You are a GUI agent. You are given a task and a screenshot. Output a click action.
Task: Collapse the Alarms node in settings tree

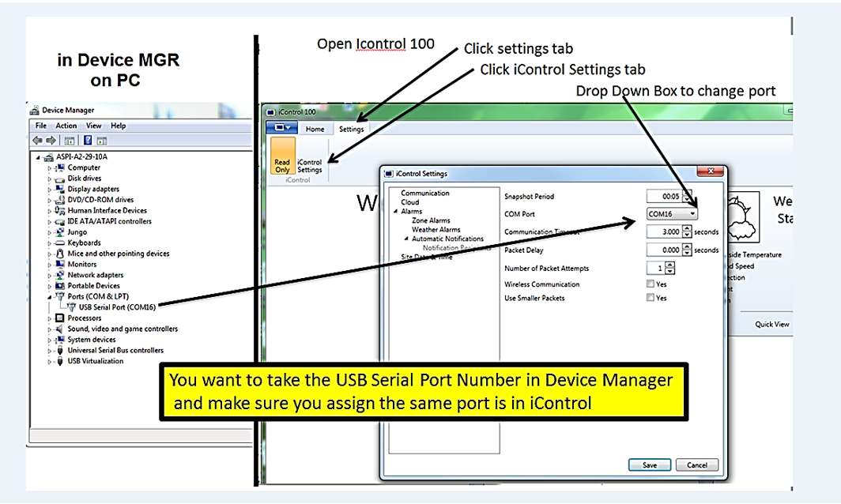tap(396, 211)
